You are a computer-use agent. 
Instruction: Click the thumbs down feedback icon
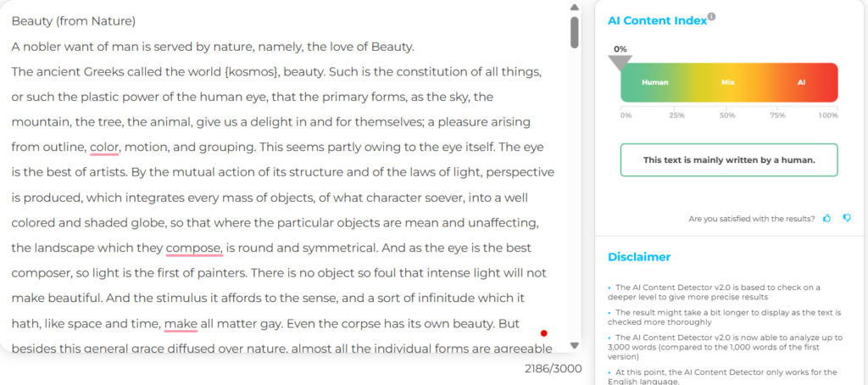[847, 218]
